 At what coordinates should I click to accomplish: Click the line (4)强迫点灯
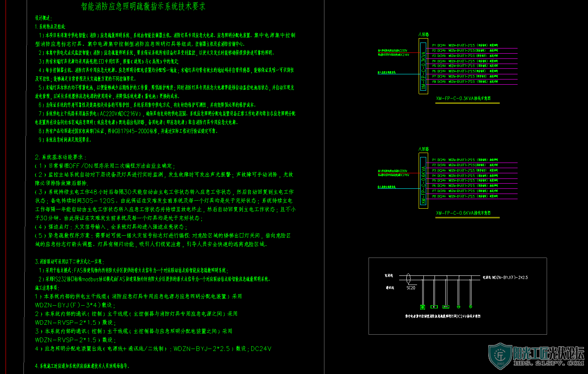pos(111,227)
